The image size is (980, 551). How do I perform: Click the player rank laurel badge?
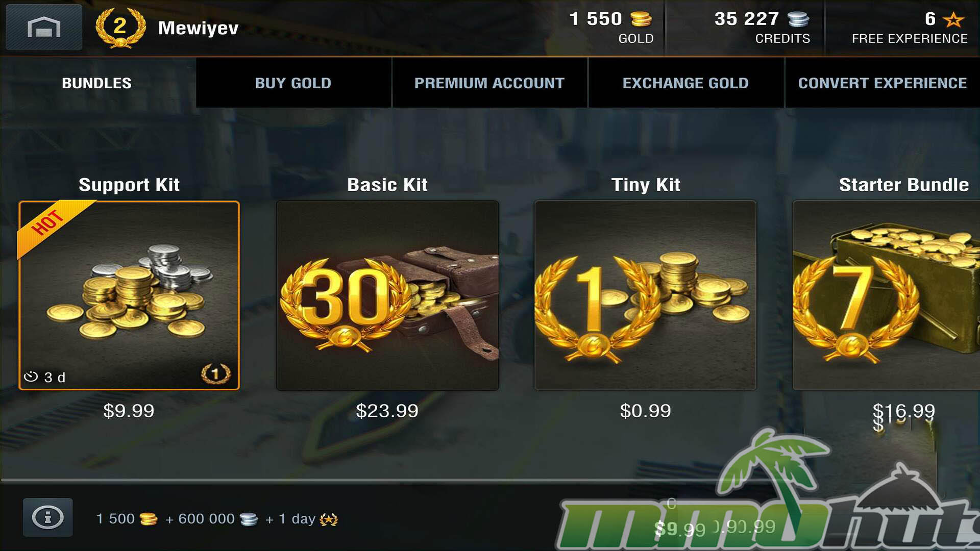tap(120, 28)
